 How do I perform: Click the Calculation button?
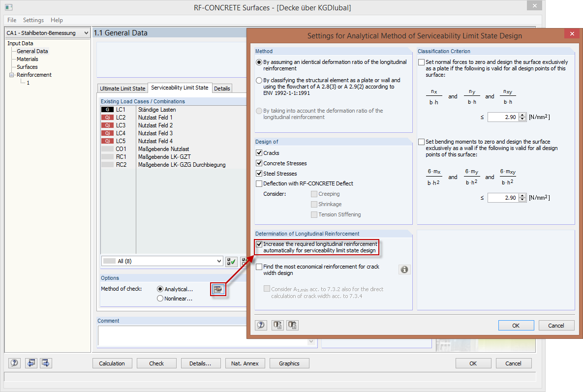point(112,363)
